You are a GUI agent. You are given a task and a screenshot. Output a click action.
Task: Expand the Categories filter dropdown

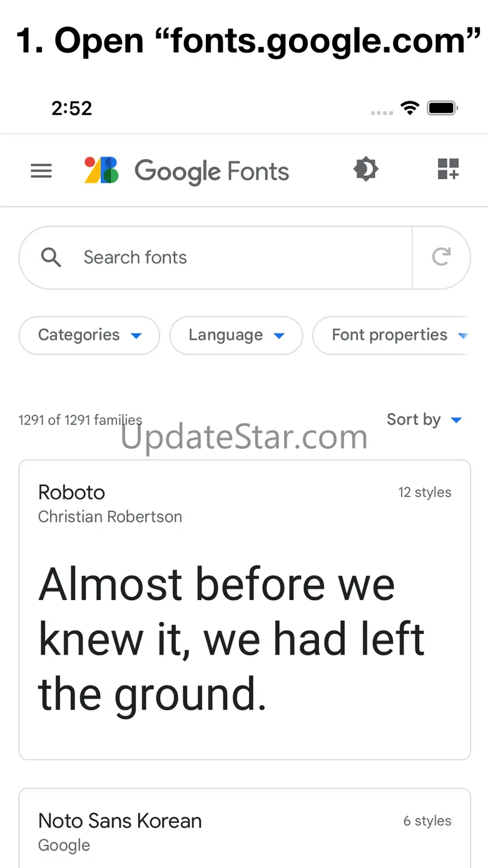pos(89,335)
